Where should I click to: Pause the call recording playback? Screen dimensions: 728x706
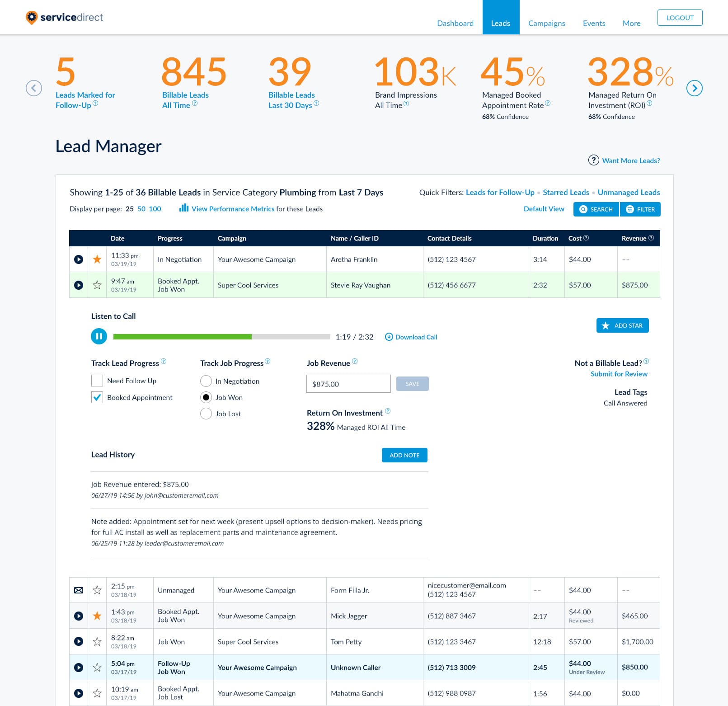(x=99, y=336)
